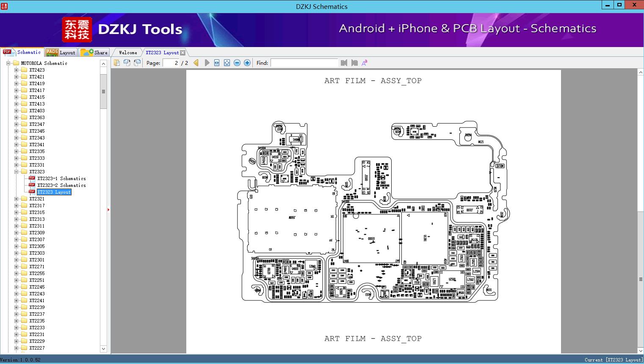644x364 pixels.
Task: Expand the XT2403 folder
Action: pyautogui.click(x=16, y=111)
